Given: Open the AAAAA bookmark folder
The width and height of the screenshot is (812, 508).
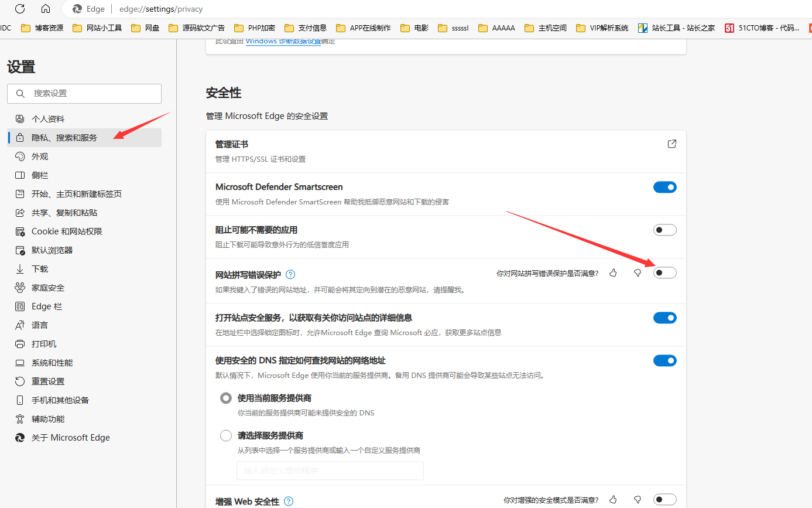Looking at the screenshot, I should pos(496,28).
